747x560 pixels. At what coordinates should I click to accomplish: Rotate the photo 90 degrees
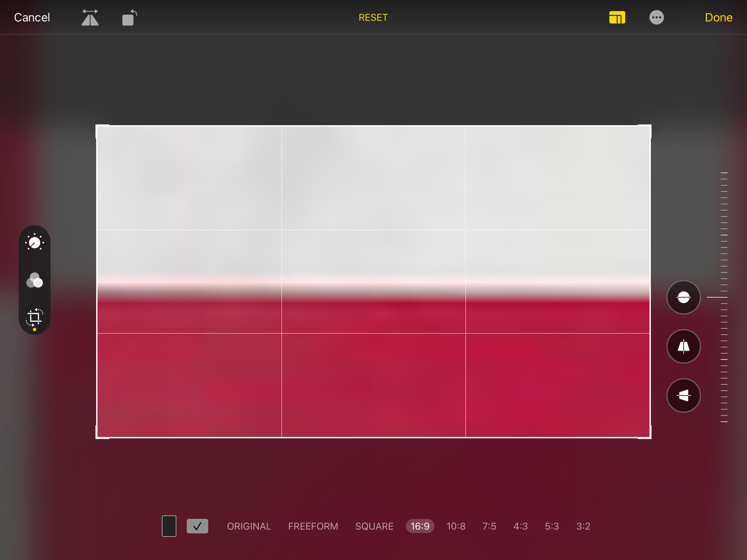coord(129,17)
